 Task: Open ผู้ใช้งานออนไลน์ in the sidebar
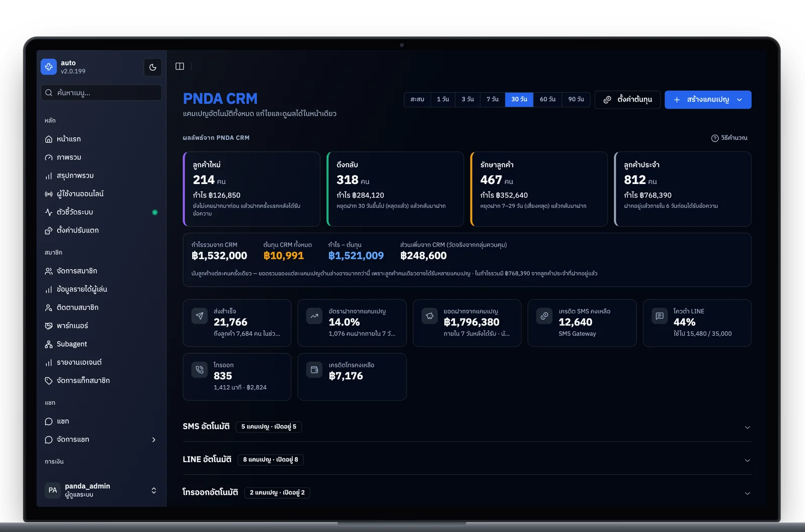click(101, 194)
